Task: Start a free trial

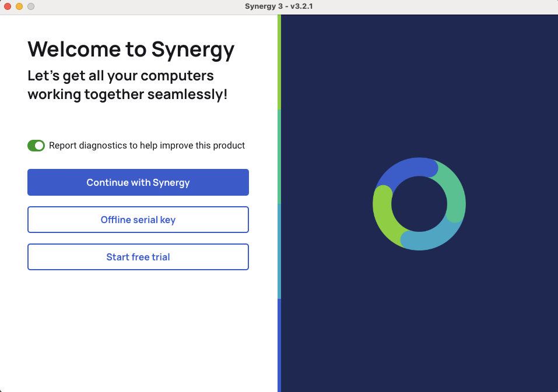Action: [x=138, y=257]
